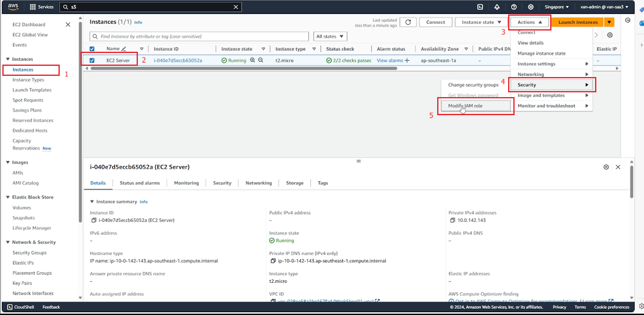
Task: Open table preferences gear above the instances list
Action: coord(610,35)
